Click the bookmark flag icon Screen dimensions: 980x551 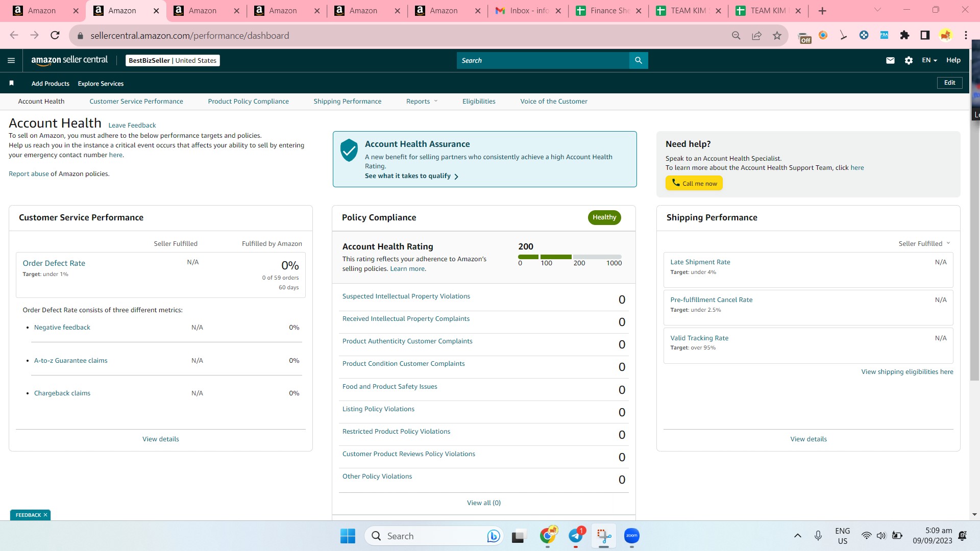(x=11, y=83)
